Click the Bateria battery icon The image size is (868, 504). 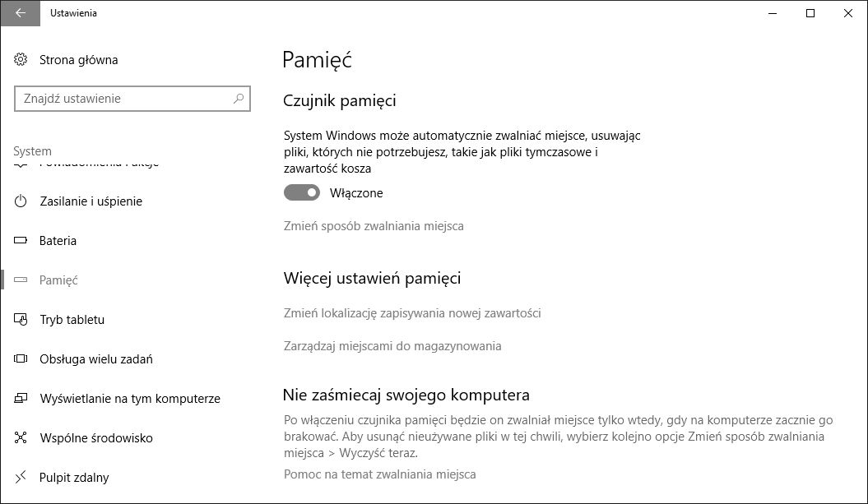point(21,241)
